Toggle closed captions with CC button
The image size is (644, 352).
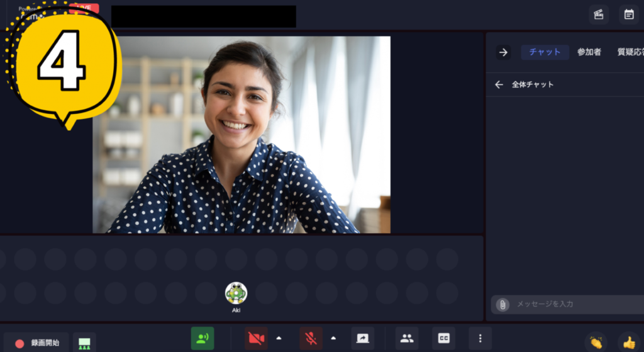click(x=443, y=338)
